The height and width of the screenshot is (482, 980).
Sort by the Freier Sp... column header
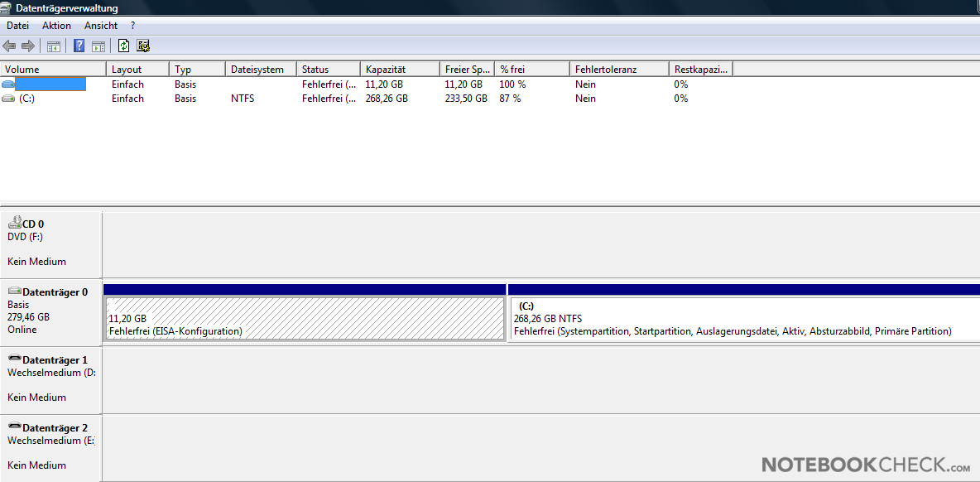coord(467,70)
